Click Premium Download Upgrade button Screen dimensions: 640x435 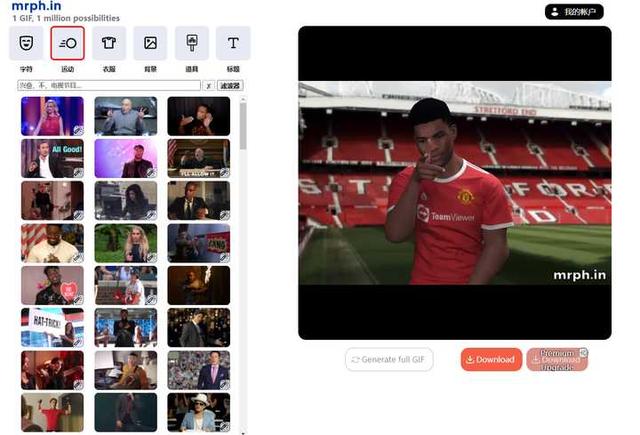557,360
